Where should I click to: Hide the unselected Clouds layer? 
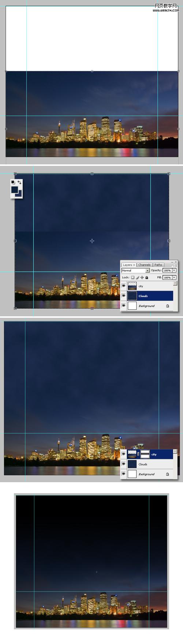pos(124,464)
